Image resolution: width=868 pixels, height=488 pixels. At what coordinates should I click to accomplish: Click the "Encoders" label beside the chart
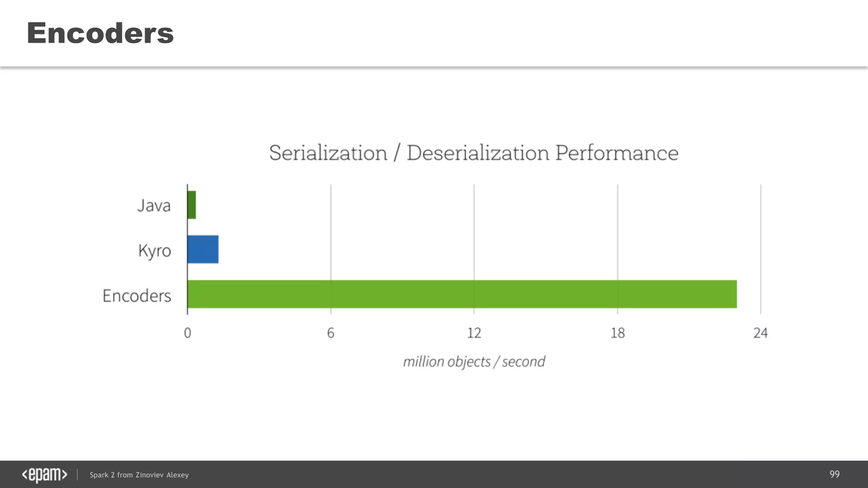(136, 296)
